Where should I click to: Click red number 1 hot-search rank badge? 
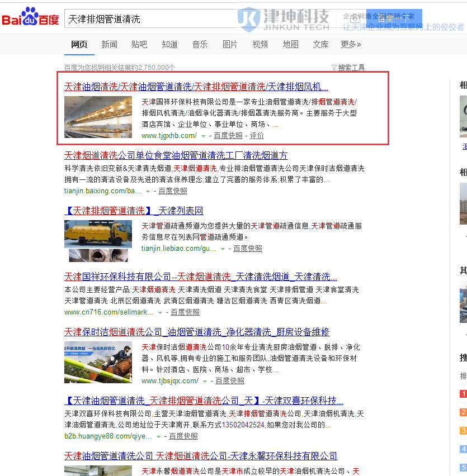(463, 394)
